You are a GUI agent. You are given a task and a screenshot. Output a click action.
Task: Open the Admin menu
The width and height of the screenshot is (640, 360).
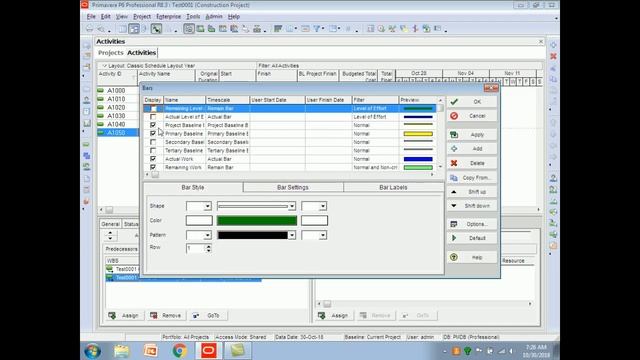point(214,17)
